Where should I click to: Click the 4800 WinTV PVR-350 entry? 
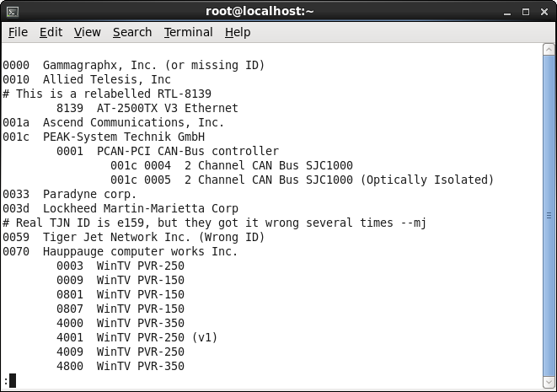(x=120, y=366)
